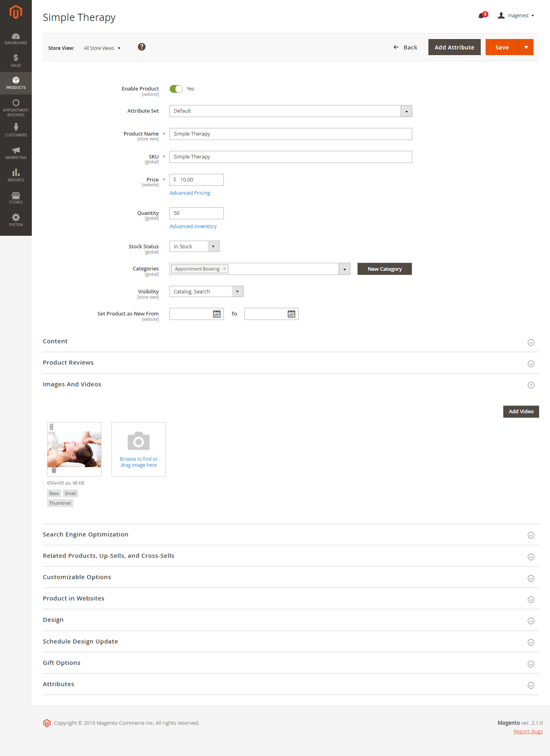
Task: Click the Magento logo in sidebar
Action: click(16, 12)
